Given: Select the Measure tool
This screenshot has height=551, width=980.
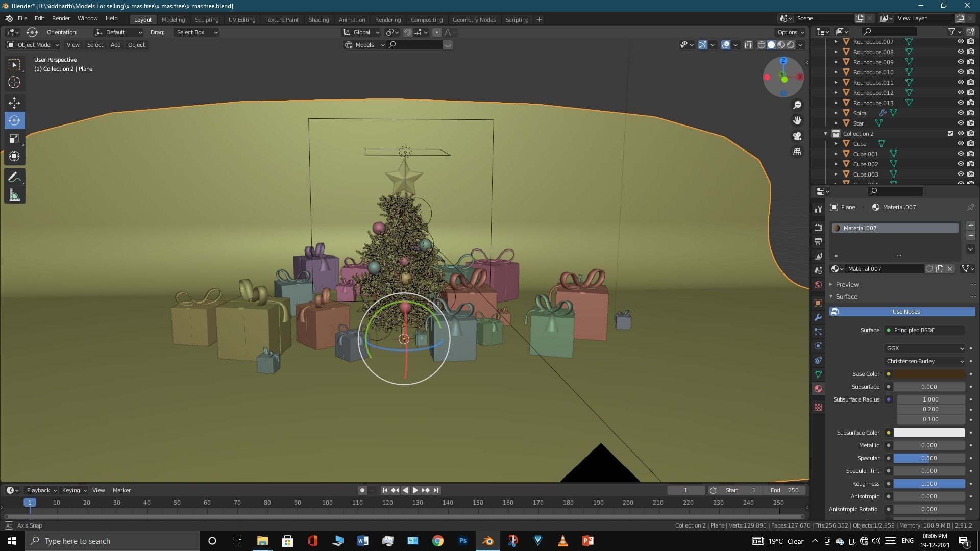Looking at the screenshot, I should 14,195.
